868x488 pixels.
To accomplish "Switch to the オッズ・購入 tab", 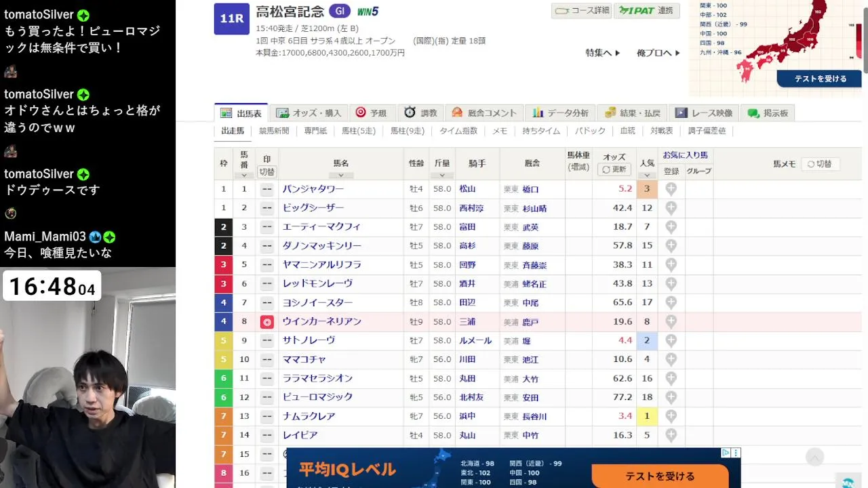I will 309,113.
